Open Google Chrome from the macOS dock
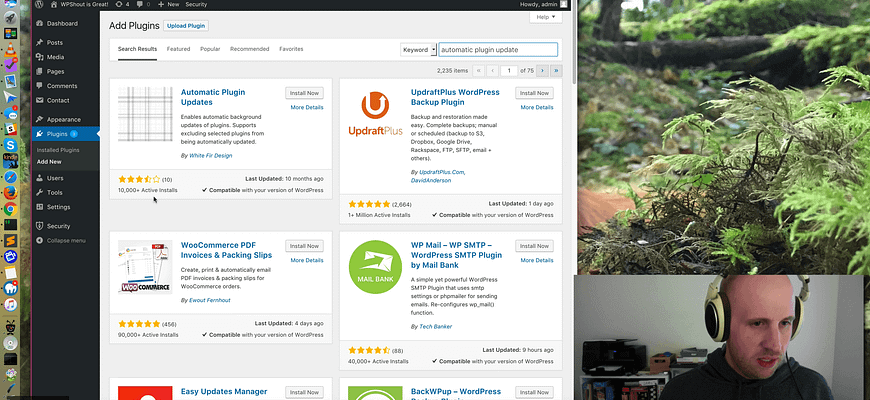870x400 pixels. [x=11, y=209]
